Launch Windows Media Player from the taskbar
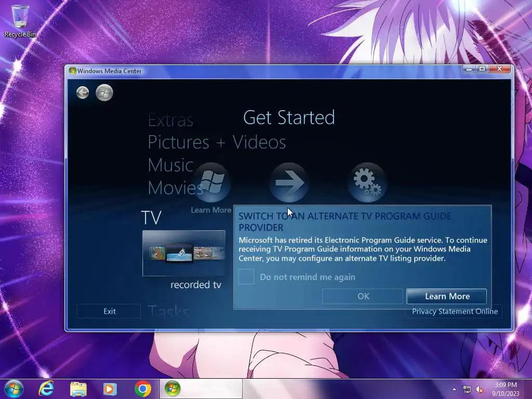Image resolution: width=532 pixels, height=399 pixels. point(110,389)
